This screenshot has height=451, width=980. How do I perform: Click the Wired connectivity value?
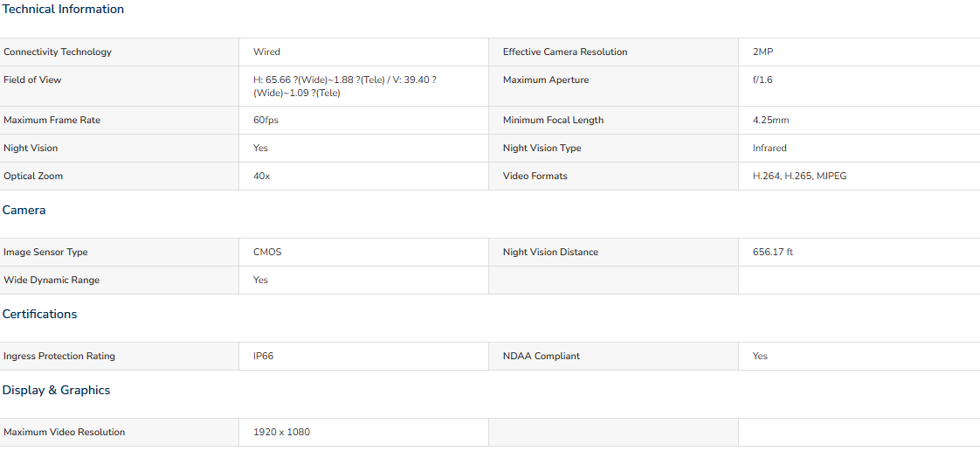pyautogui.click(x=267, y=52)
